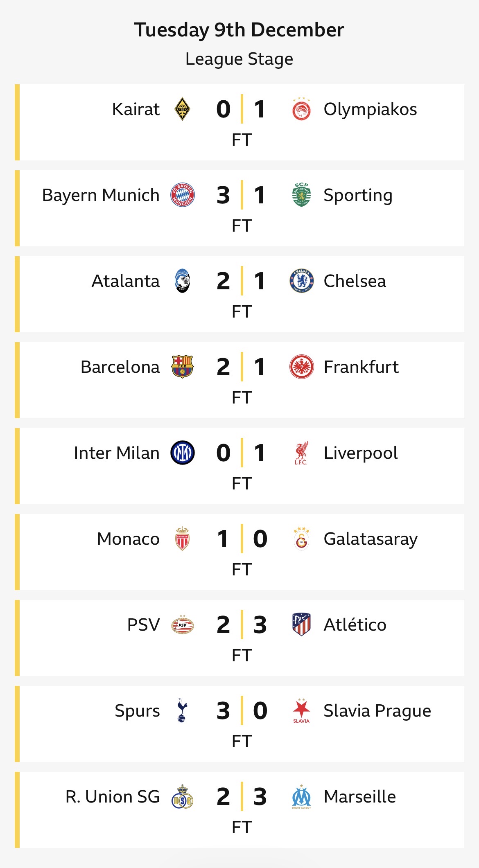Click the Bayern Munich crest
479x868 pixels.
coord(182,195)
